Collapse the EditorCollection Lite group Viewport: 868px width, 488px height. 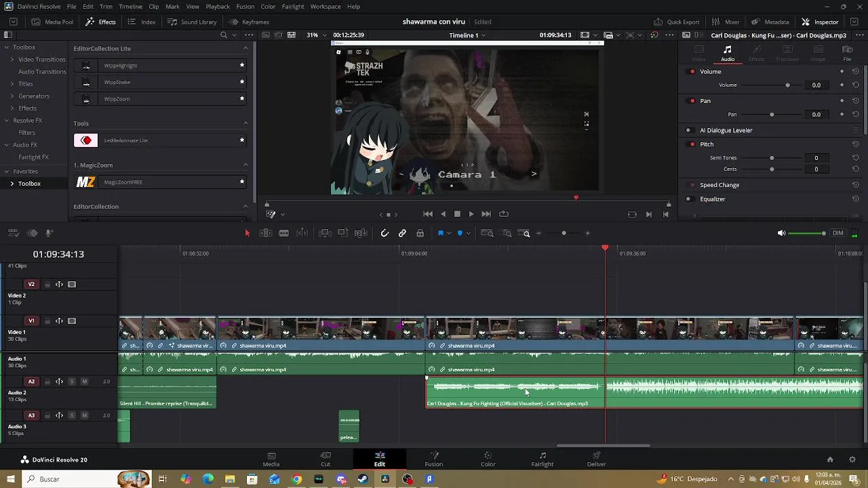tap(245, 48)
